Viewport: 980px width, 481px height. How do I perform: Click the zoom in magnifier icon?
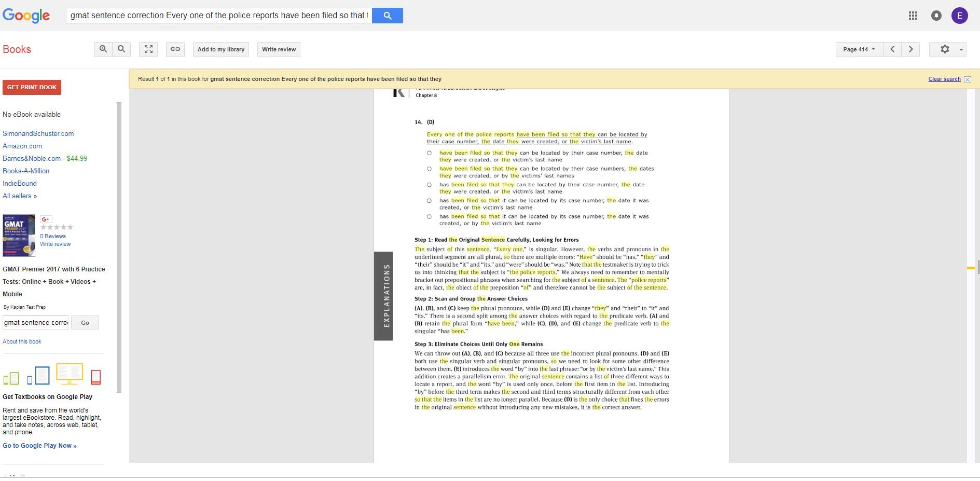pyautogui.click(x=103, y=49)
